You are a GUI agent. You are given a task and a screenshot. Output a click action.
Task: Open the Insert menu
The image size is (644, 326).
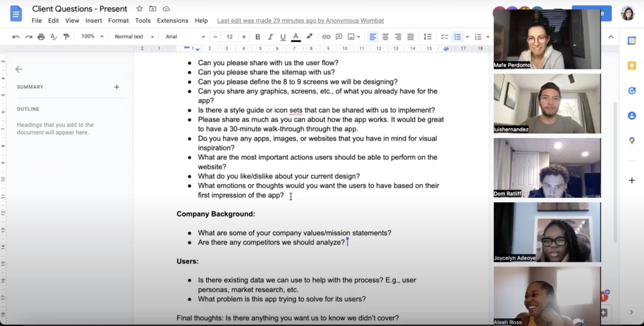[93, 21]
